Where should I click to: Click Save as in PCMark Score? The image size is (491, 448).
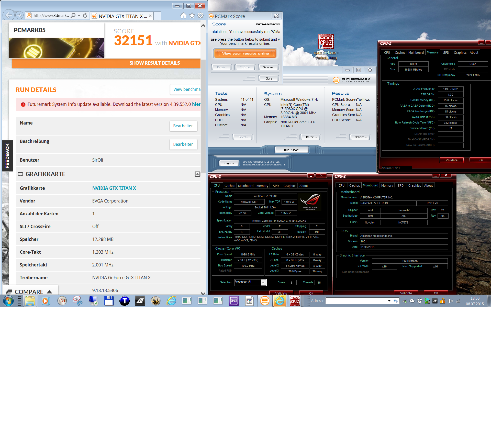click(269, 67)
